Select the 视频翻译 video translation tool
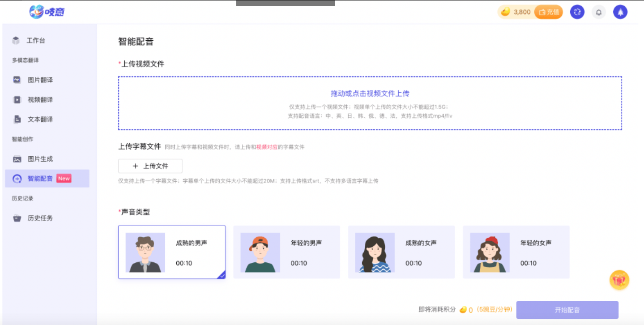 [40, 99]
